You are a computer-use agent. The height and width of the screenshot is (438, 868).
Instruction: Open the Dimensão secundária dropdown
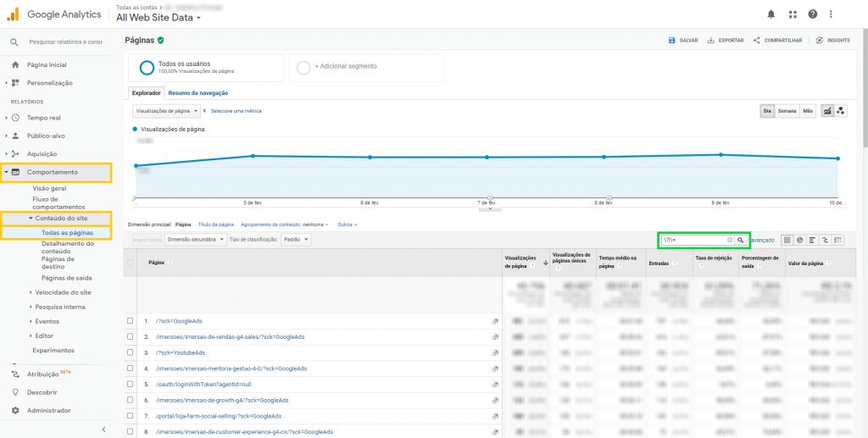tap(196, 240)
